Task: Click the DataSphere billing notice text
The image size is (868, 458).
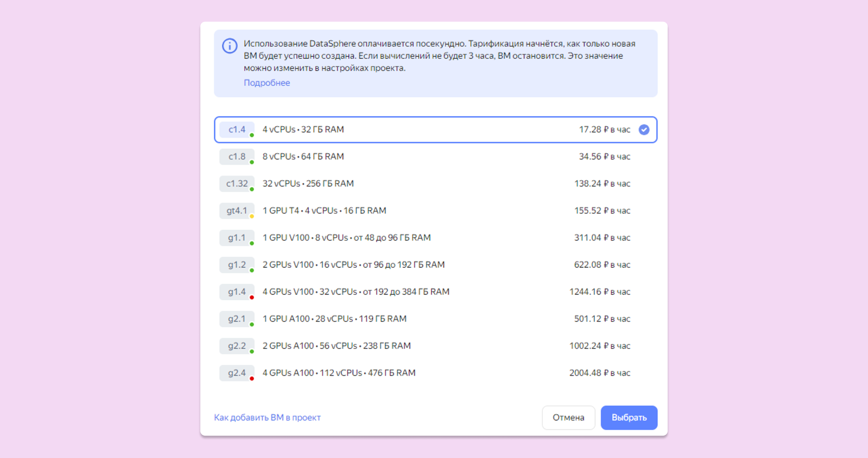Action: point(439,56)
